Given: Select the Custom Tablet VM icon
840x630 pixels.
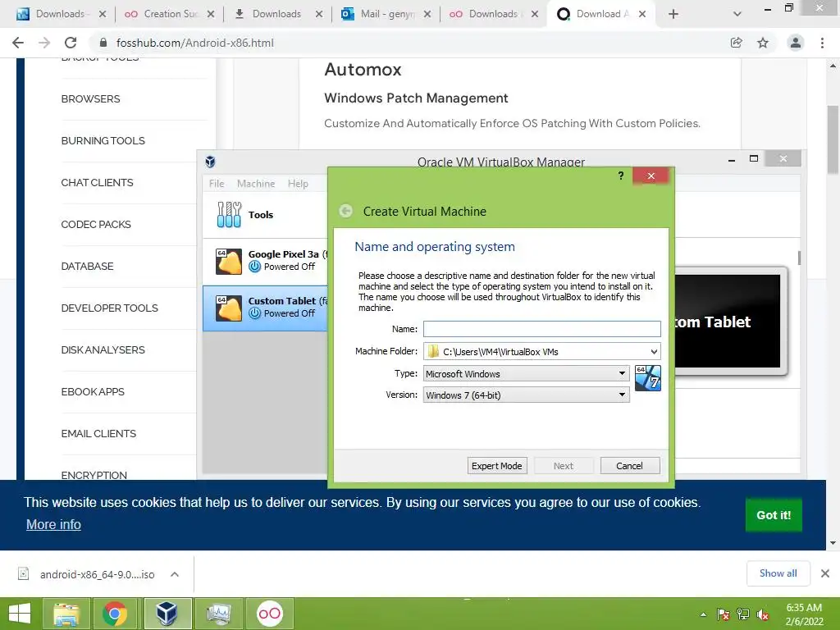Looking at the screenshot, I should (x=229, y=308).
